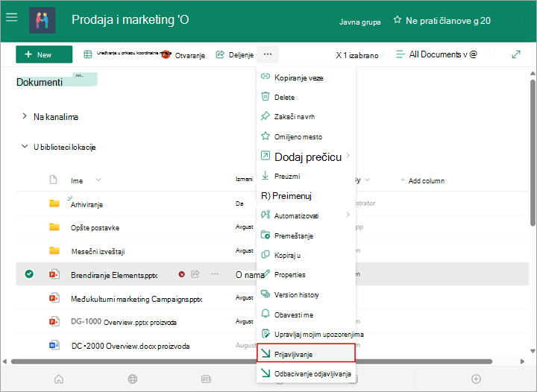
Task: Click the Deljenje share icon in toolbar
Action: tap(220, 54)
